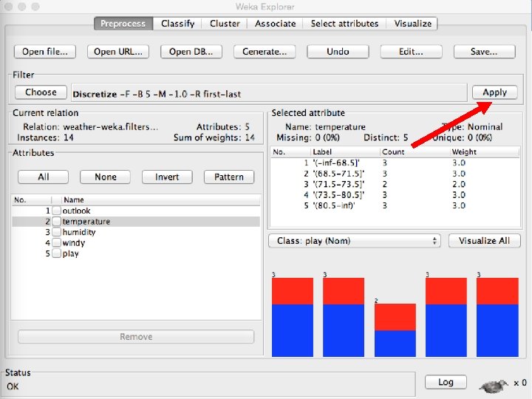The width and height of the screenshot is (532, 399).
Task: Click the Pattern button
Action: (x=229, y=177)
